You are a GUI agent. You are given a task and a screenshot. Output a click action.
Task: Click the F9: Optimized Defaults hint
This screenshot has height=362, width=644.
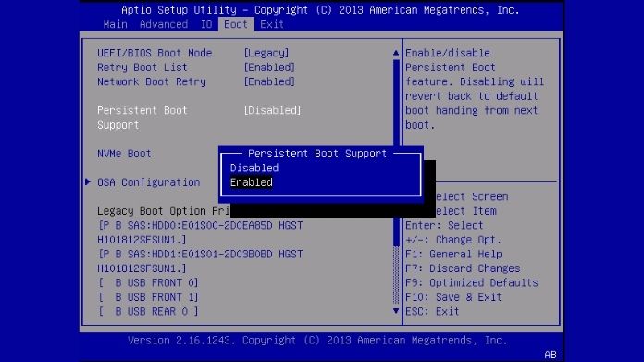pyautogui.click(x=472, y=282)
